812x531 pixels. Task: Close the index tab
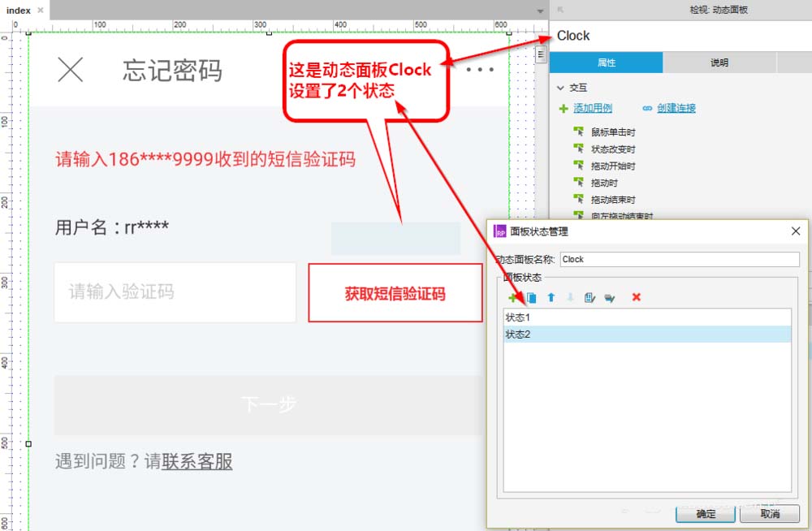(41, 10)
